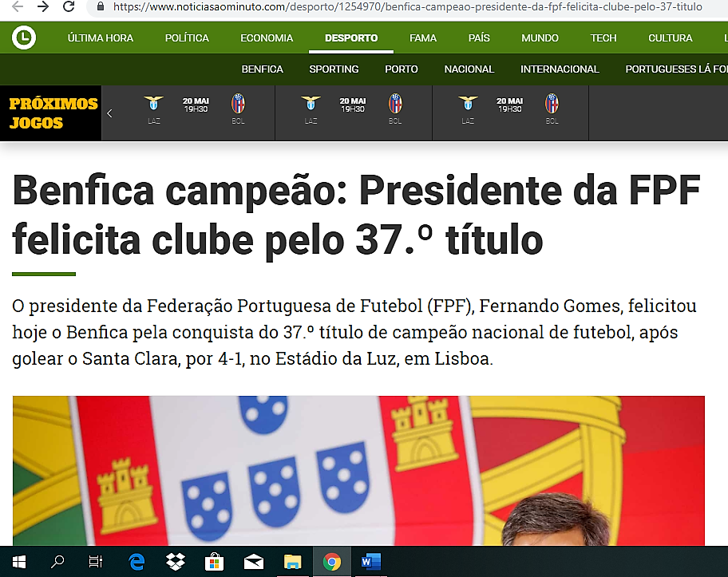Switch to Word in the taskbar
This screenshot has height=577, width=728.
point(371,562)
